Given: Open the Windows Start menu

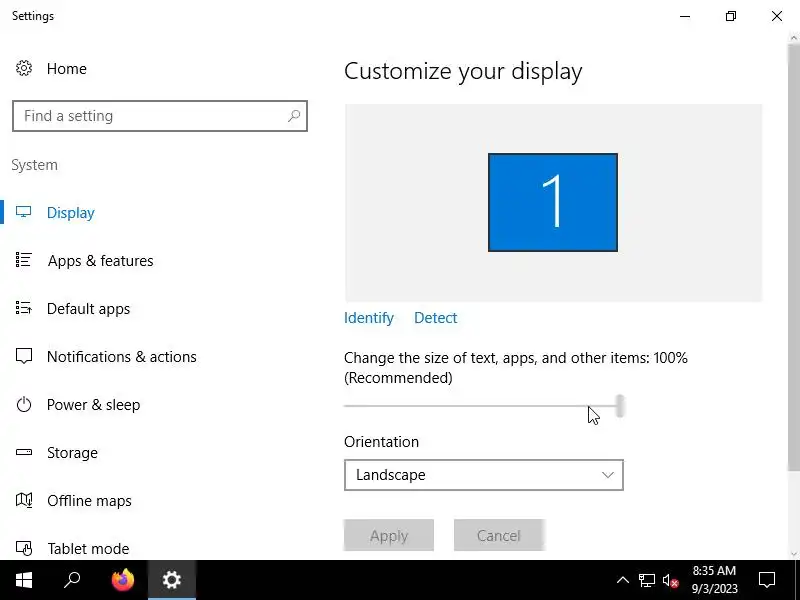Looking at the screenshot, I should [x=23, y=580].
